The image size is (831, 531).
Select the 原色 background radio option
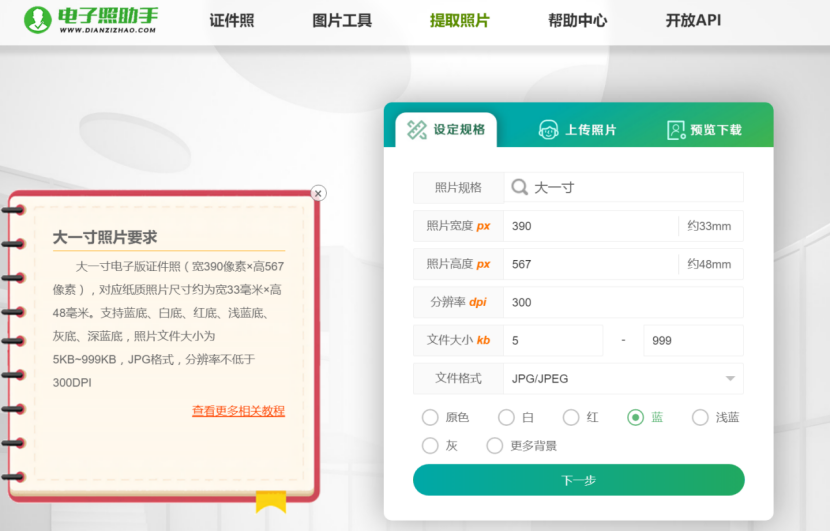click(430, 417)
